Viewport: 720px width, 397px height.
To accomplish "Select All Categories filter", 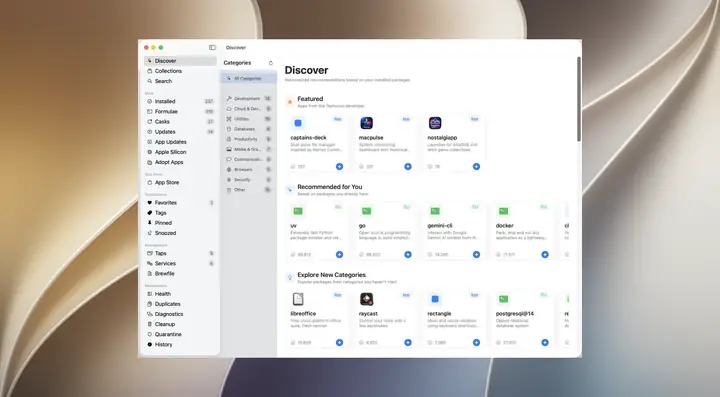I will click(x=248, y=78).
